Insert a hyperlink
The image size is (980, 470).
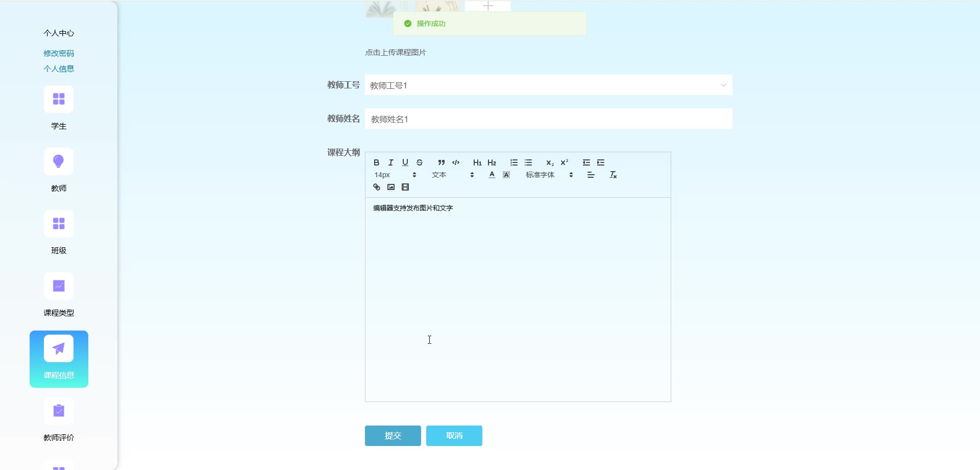(377, 187)
